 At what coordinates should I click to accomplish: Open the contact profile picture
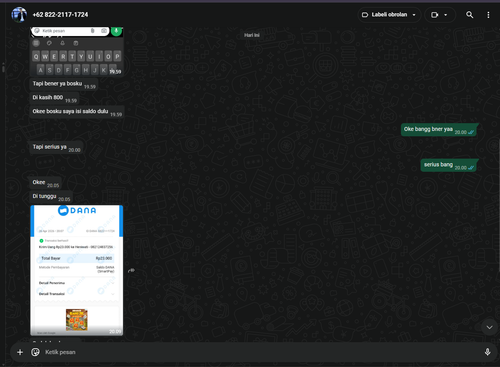tap(19, 15)
